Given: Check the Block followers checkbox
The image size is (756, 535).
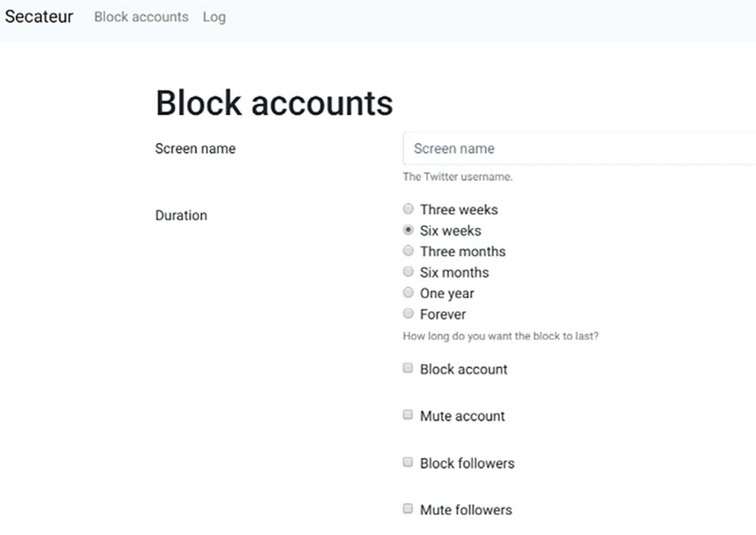Looking at the screenshot, I should click(x=408, y=462).
